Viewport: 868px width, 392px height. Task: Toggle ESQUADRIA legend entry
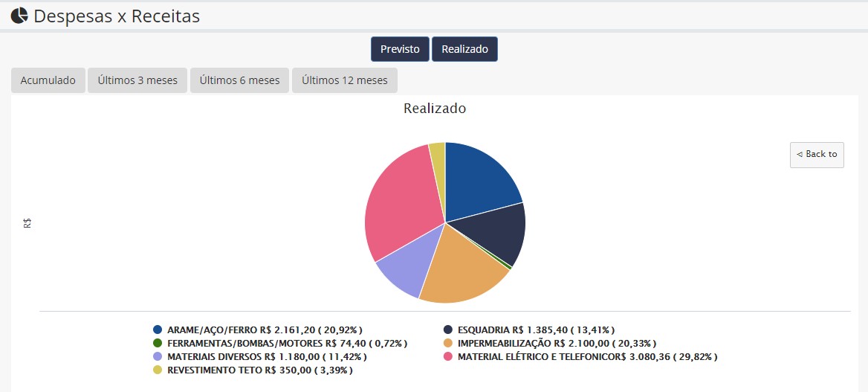coord(529,330)
